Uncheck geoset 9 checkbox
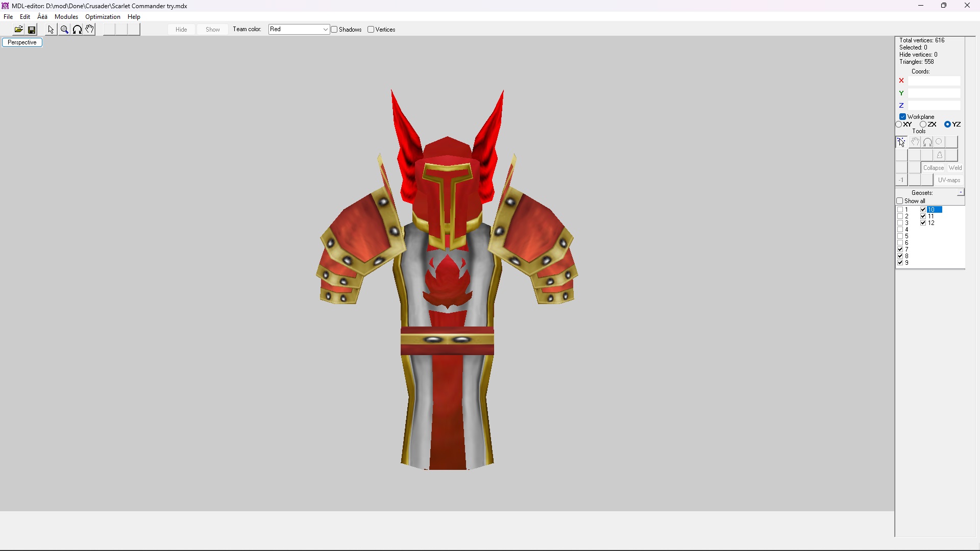This screenshot has width=980, height=551. click(x=900, y=263)
